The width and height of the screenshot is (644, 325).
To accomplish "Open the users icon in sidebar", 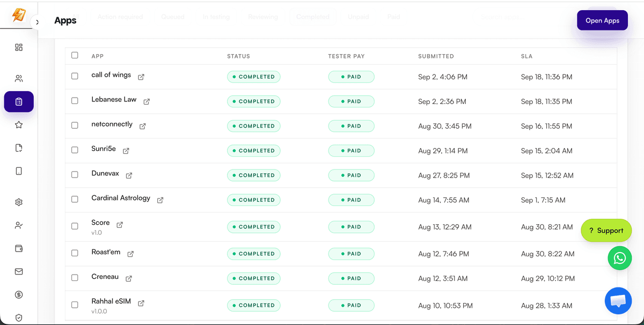I will (19, 78).
